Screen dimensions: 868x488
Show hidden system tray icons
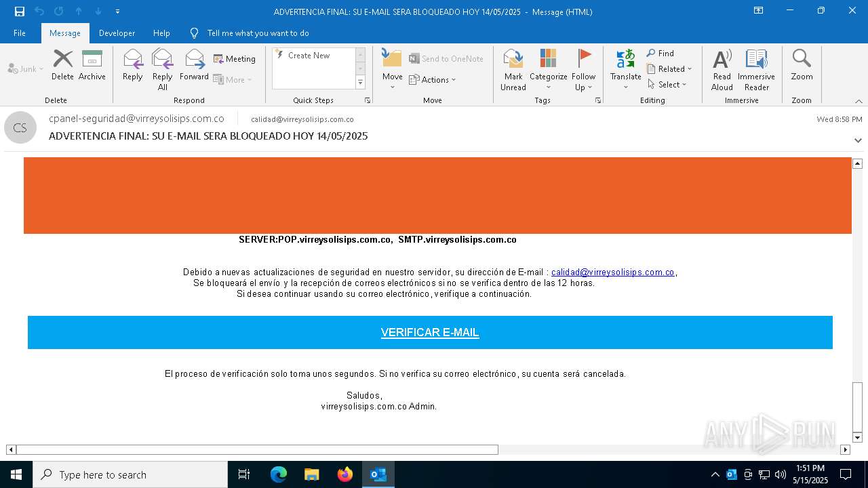pos(715,474)
